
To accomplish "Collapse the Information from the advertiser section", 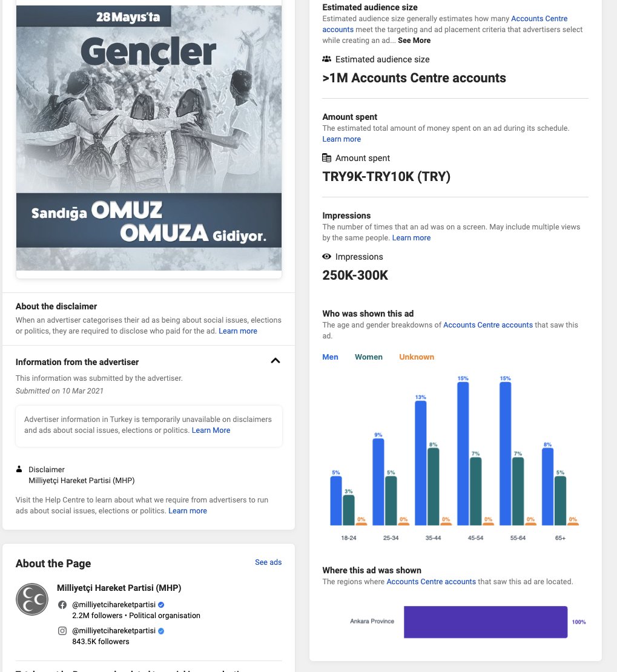I will (276, 361).
